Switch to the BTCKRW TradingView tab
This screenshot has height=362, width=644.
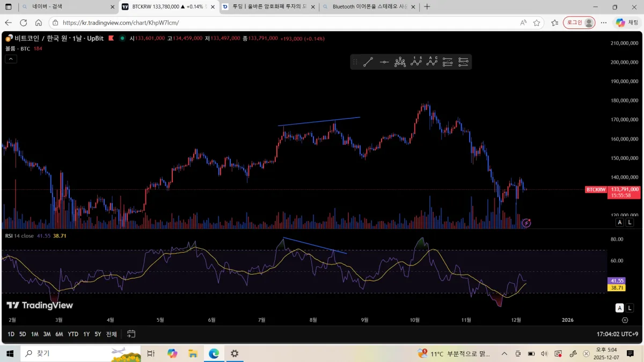(168, 7)
